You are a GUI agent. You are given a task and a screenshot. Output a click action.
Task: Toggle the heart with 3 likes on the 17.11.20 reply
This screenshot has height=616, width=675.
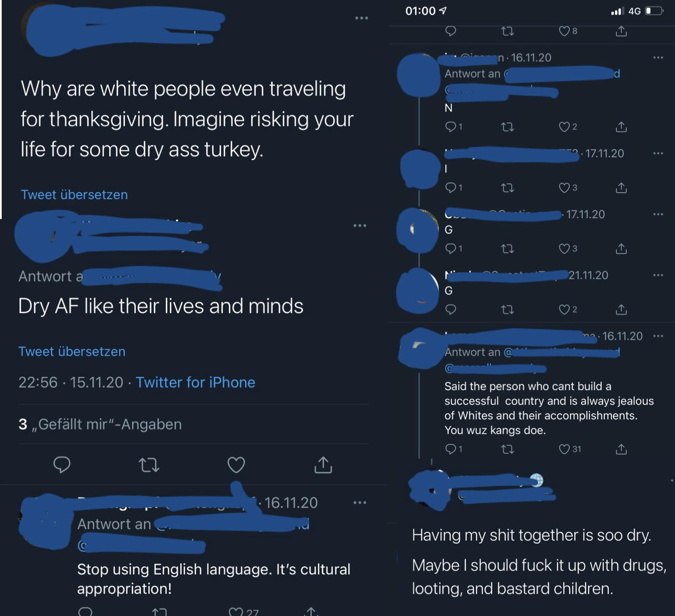coord(565,249)
